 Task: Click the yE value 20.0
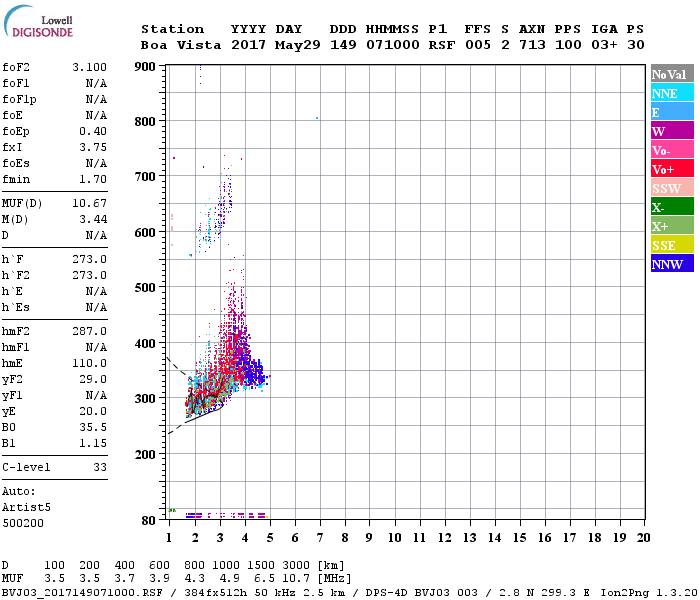(93, 411)
